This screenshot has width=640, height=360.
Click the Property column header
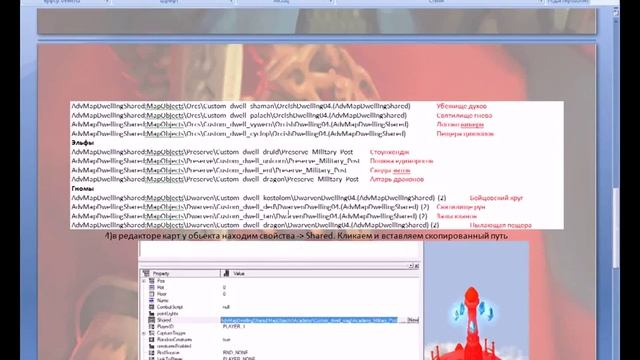pyautogui.click(x=180, y=273)
